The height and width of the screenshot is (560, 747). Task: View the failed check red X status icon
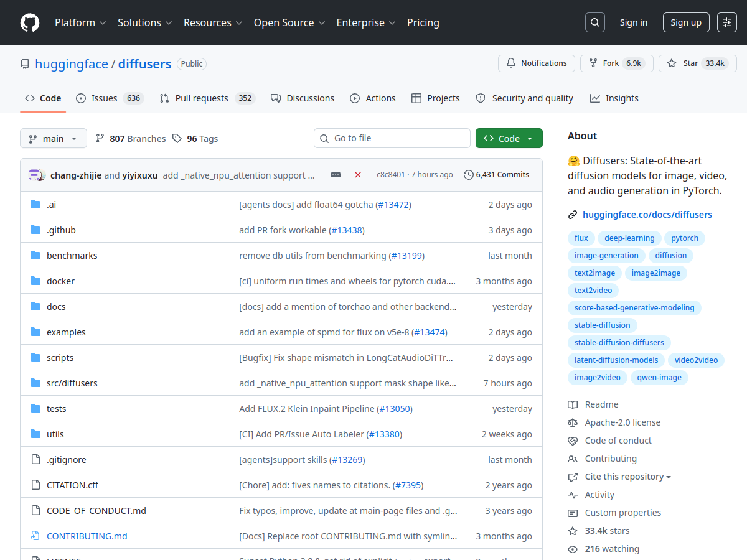pos(358,175)
